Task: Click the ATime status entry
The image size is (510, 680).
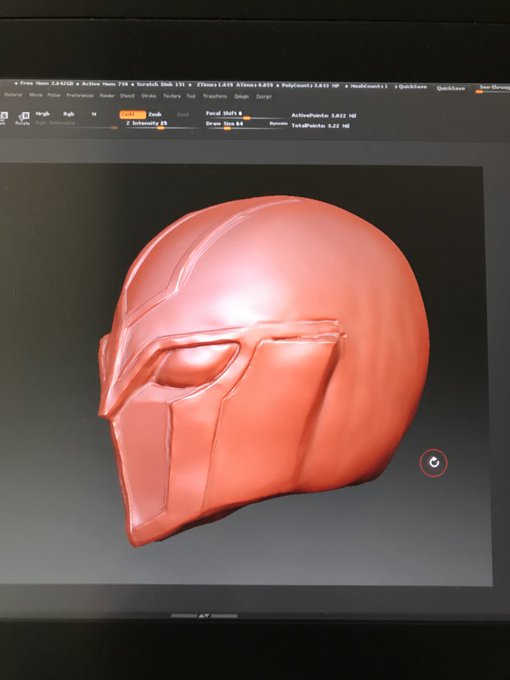Action: click(x=255, y=85)
